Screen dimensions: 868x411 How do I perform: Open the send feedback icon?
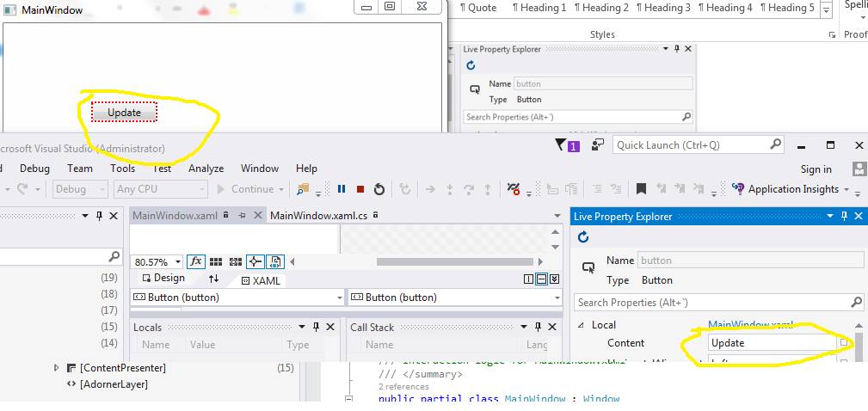(597, 145)
